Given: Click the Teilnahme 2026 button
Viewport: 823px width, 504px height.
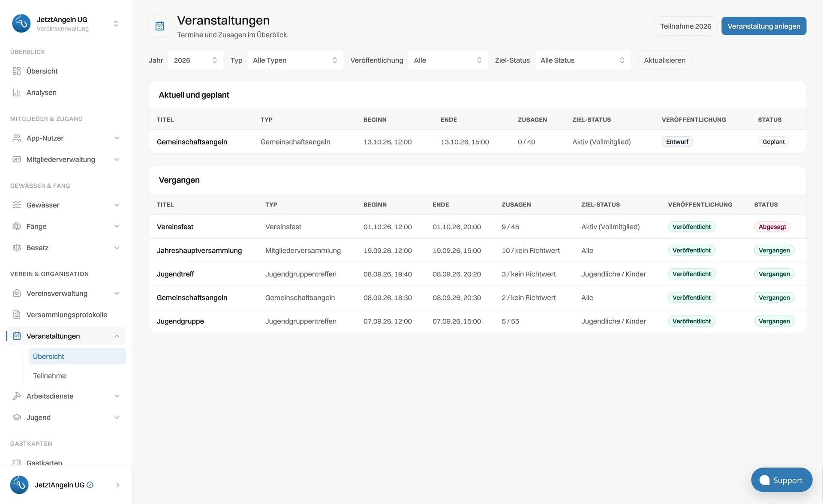Looking at the screenshot, I should (685, 26).
